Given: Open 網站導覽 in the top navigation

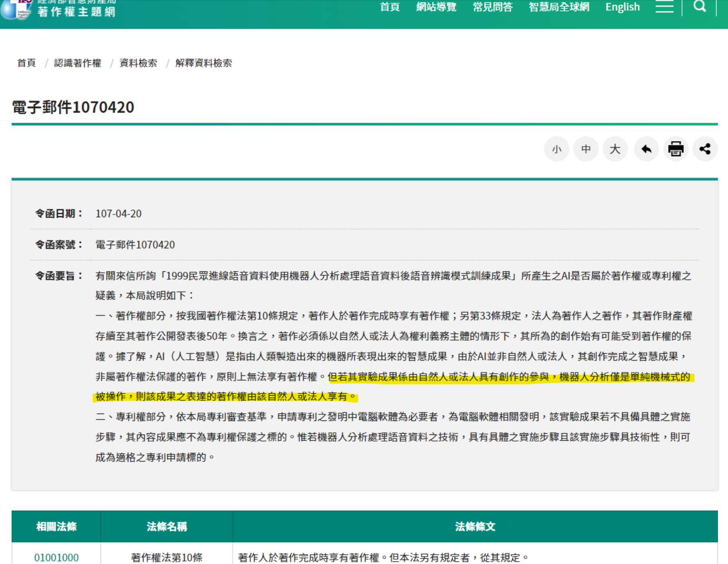Looking at the screenshot, I should point(436,7).
